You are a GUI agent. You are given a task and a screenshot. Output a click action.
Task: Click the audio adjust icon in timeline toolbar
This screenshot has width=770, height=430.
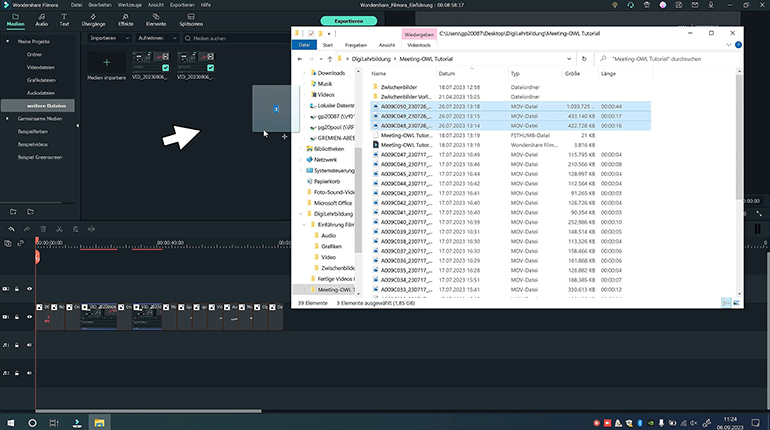point(91,229)
